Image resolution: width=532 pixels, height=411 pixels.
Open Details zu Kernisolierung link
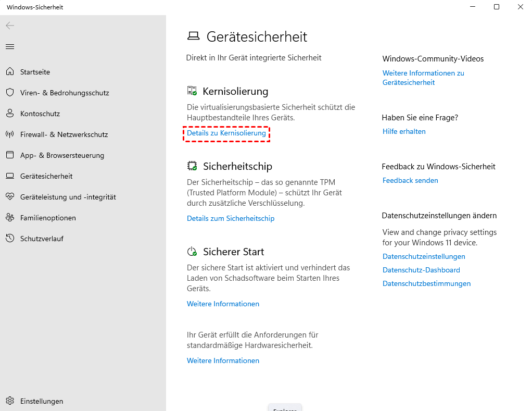(226, 133)
